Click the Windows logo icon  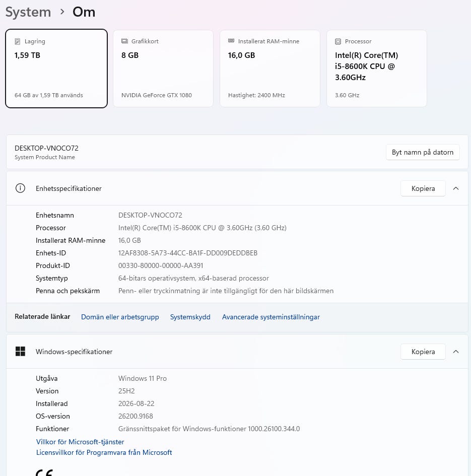pos(20,351)
